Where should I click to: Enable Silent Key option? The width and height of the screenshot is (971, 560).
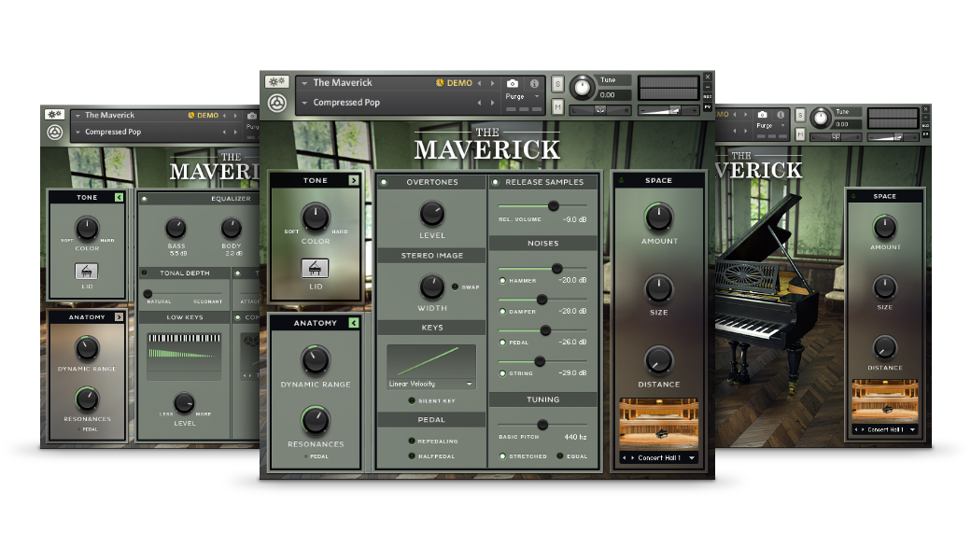coord(412,401)
